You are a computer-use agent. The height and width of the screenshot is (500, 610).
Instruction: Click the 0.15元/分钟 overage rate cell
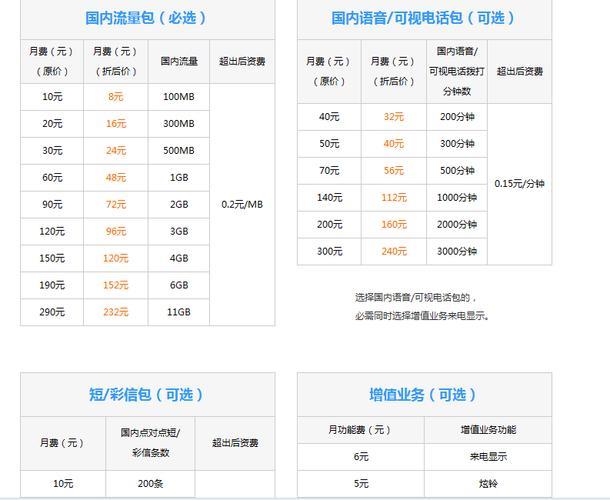[x=520, y=184]
